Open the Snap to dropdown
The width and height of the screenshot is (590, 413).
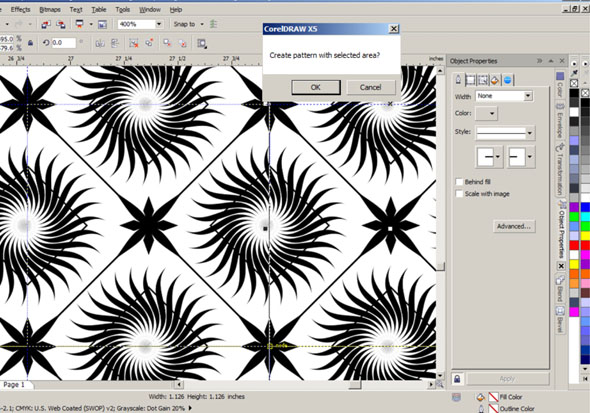point(202,24)
